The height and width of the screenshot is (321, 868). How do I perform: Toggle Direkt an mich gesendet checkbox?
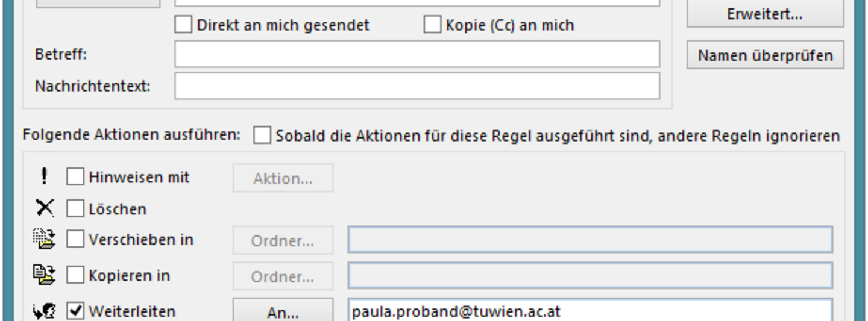183,25
